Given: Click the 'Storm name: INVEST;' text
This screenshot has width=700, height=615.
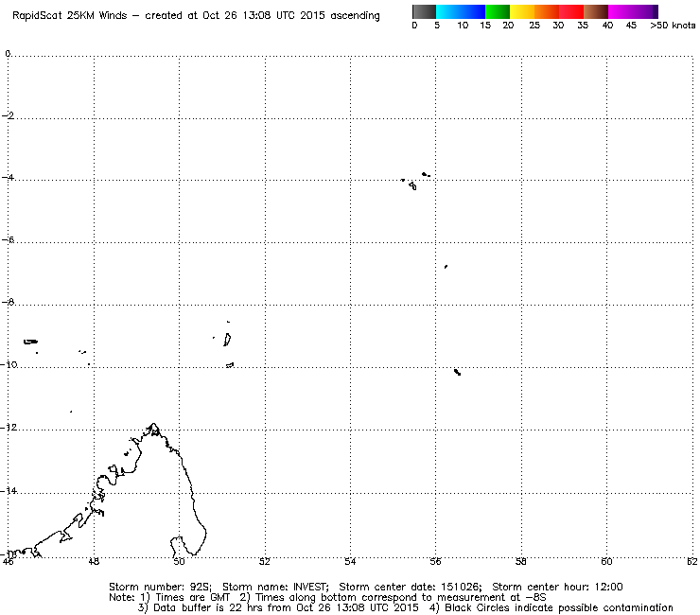Looking at the screenshot, I should coord(275,587).
